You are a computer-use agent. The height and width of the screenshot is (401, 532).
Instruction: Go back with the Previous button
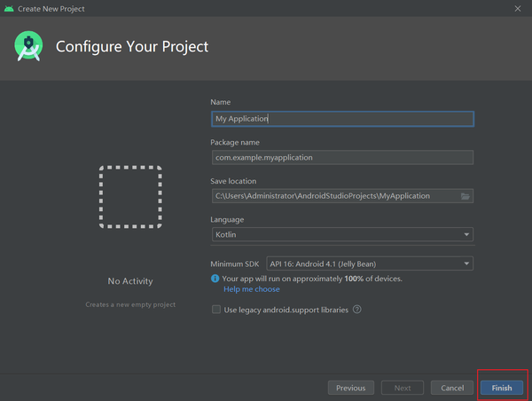coord(350,388)
